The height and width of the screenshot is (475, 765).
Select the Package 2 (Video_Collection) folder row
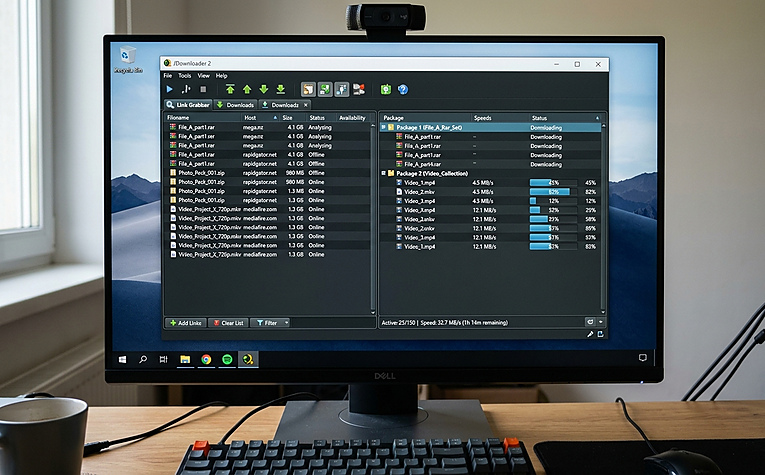(490, 173)
